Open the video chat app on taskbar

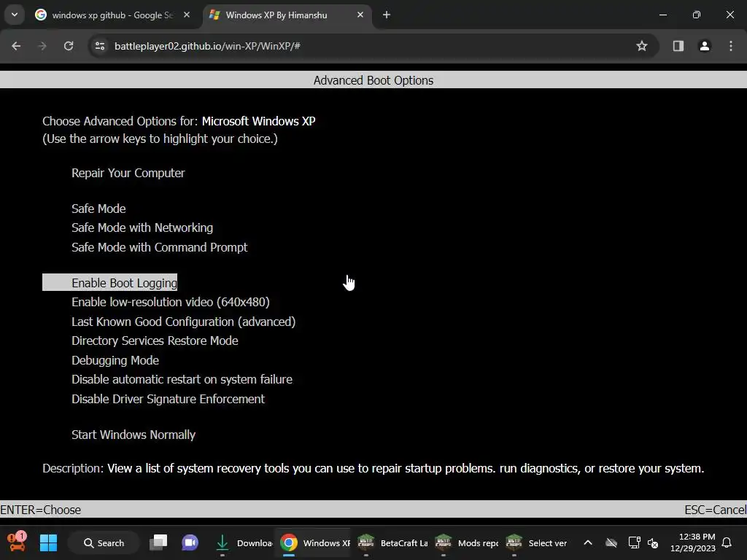click(190, 542)
